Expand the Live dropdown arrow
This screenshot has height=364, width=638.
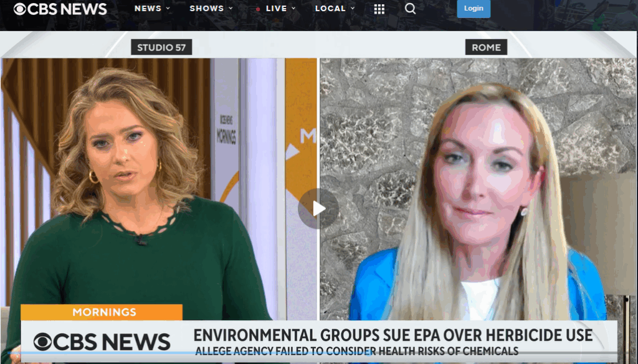pos(294,9)
